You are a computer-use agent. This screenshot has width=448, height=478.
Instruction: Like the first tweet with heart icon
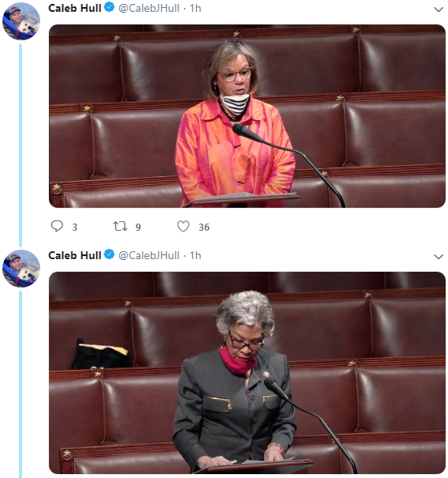[183, 226]
